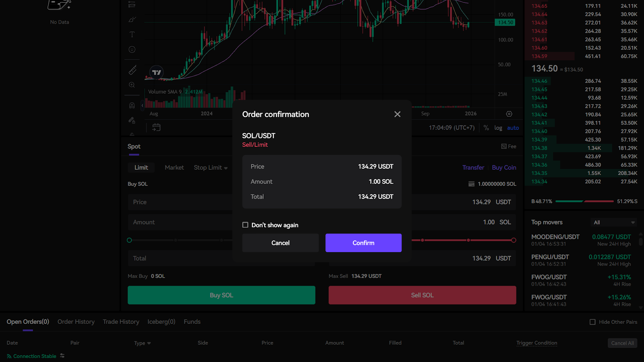Enable Hide Other Pairs checkbox

pyautogui.click(x=592, y=322)
